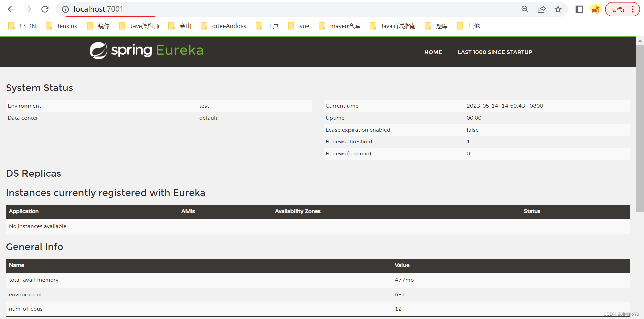Open the 金山 bookmark folder
The height and width of the screenshot is (319, 644).
[180, 26]
